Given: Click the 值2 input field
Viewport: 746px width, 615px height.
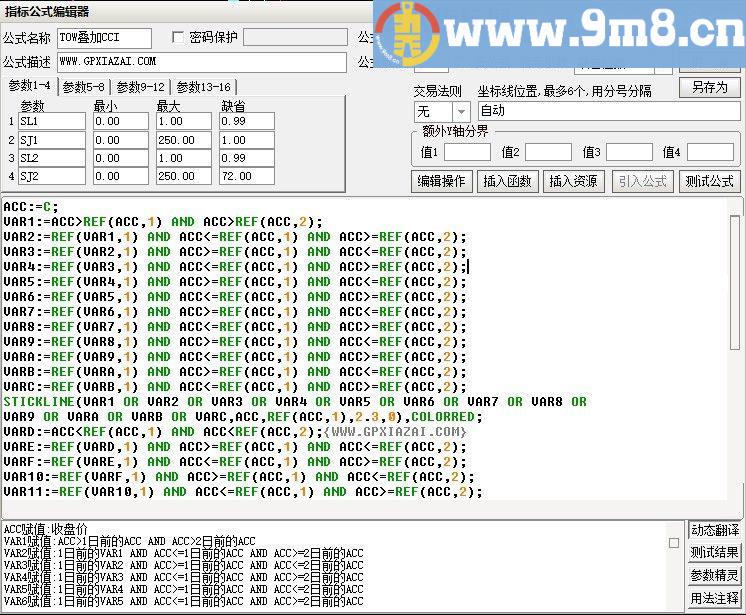Looking at the screenshot, I should pos(548,153).
